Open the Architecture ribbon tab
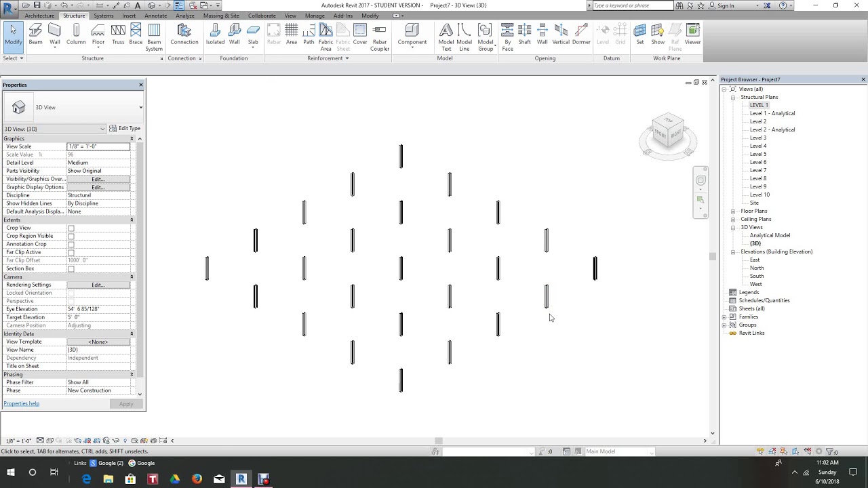The image size is (868, 488). (x=39, y=16)
